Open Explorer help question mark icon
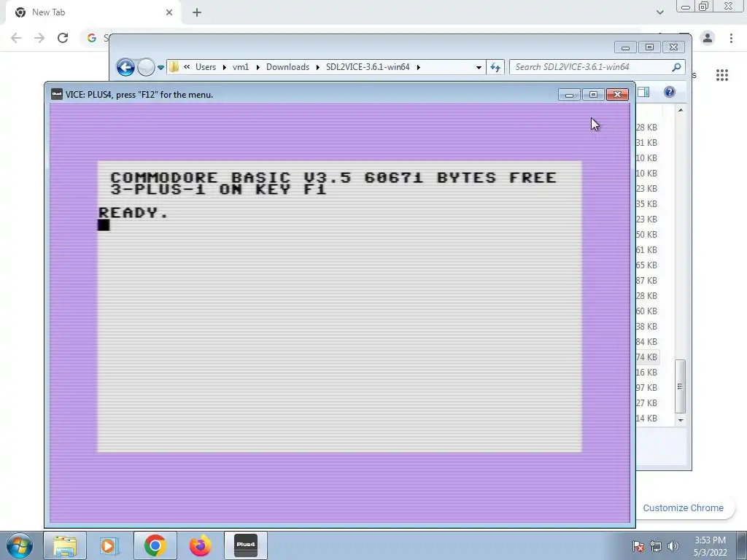747x560 pixels. pos(670,92)
